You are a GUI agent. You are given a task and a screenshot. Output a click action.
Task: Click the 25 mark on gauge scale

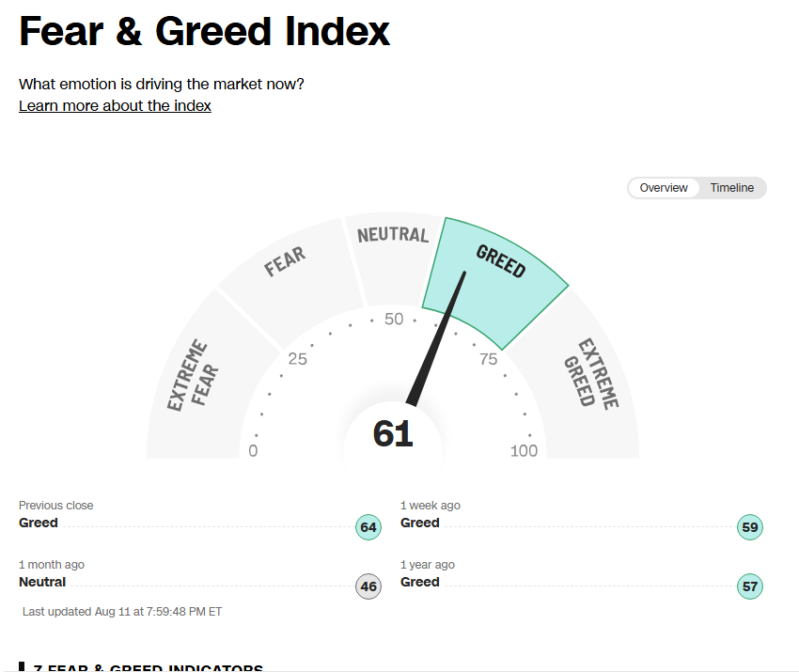[298, 359]
